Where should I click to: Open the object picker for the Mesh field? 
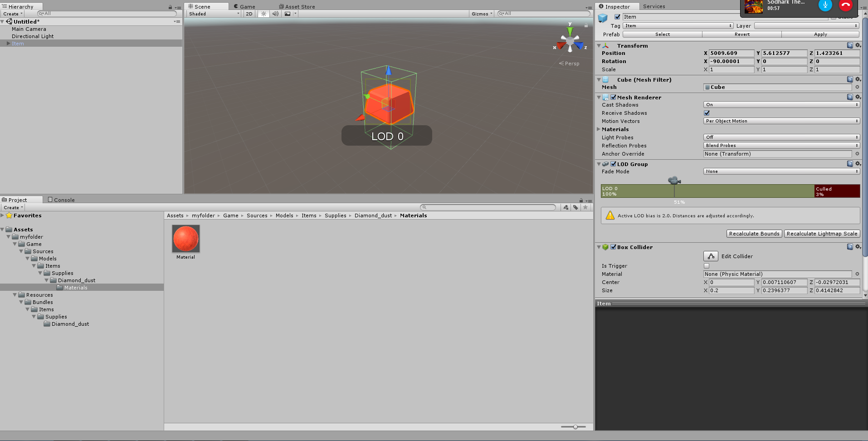click(857, 87)
